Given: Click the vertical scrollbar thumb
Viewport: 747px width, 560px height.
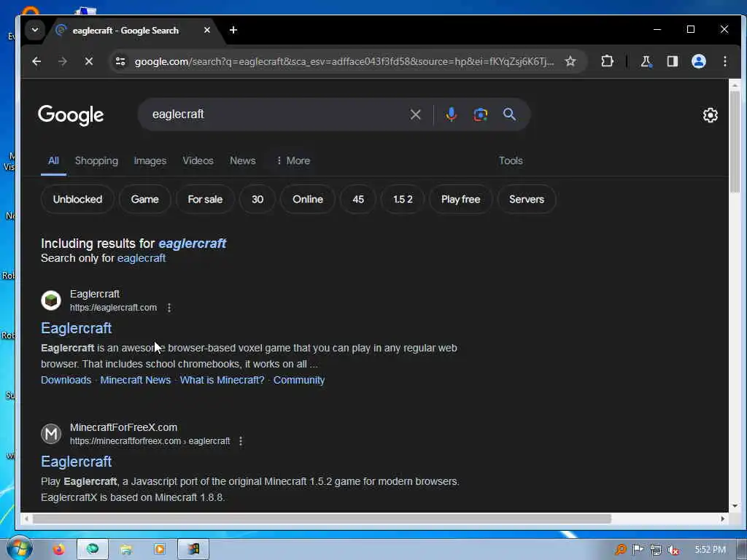Looking at the screenshot, I should (735, 141).
